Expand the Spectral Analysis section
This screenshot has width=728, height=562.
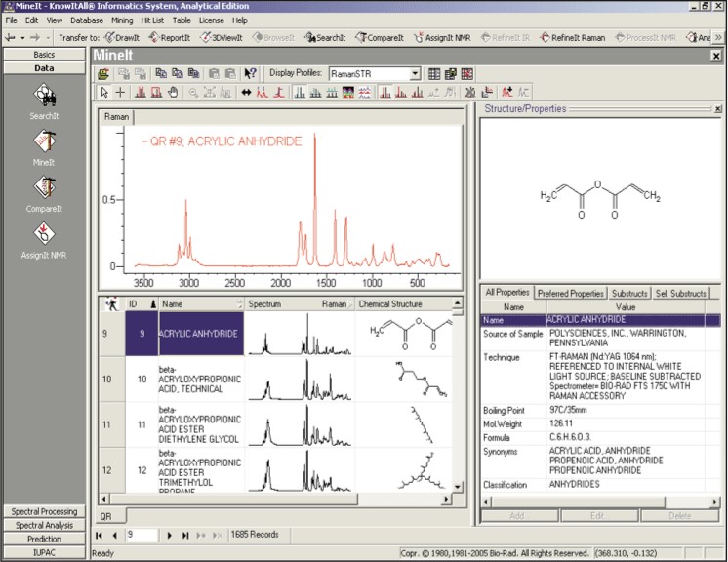[x=44, y=525]
